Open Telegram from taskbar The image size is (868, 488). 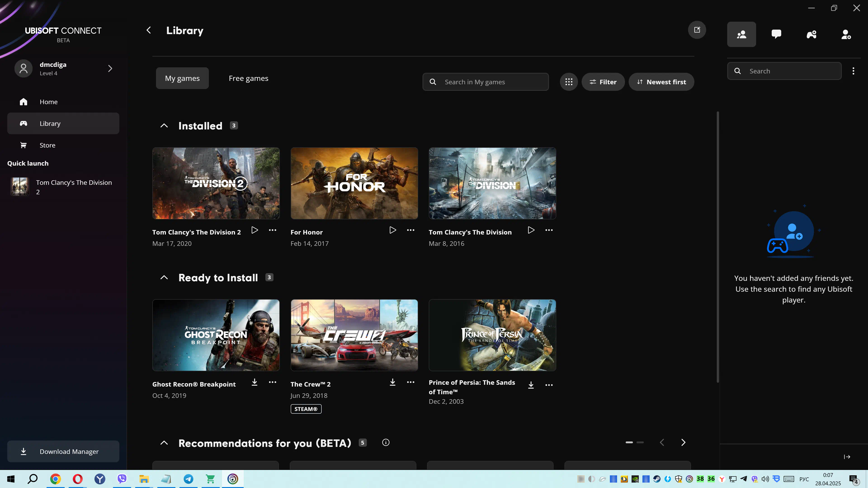coord(188,479)
